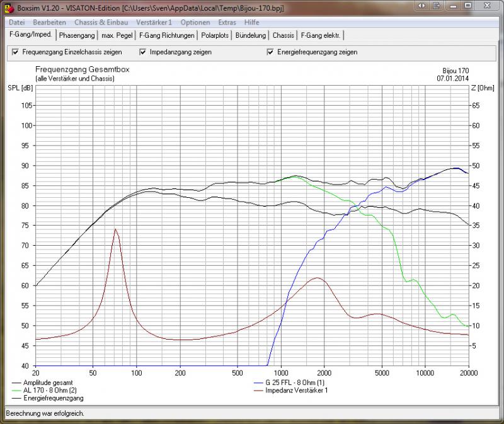Toggle Frequenzgang Einzelchassis zeigen checkbox

pos(16,52)
